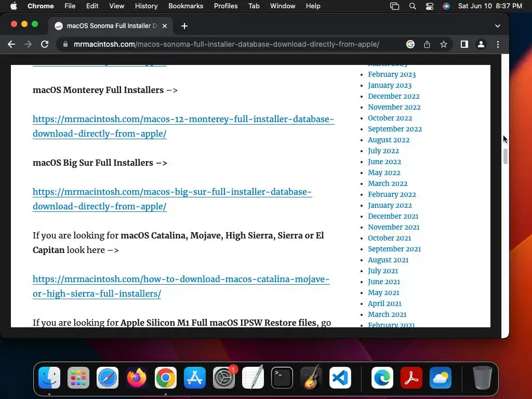Viewport: 532px width, 399px height.
Task: Open the Catalina Mojave High Sierra installers link
Action: click(x=181, y=286)
